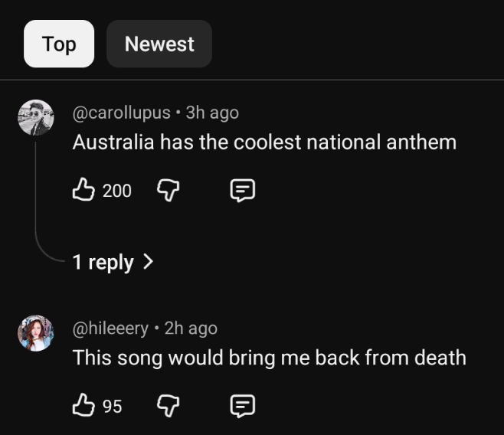Click the 95 like count
This screenshot has height=435, width=504.
coord(113,407)
